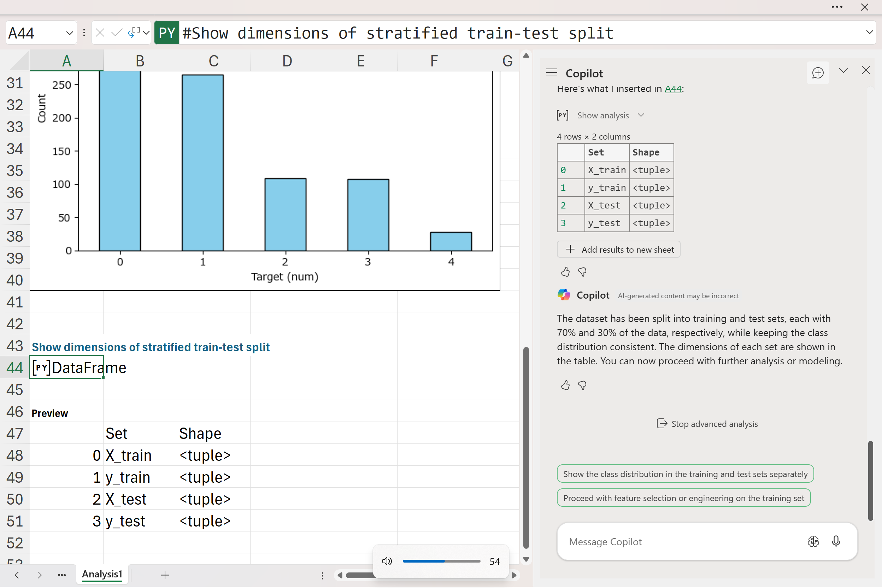The width and height of the screenshot is (882, 588).
Task: Click the cancel X icon in formula bar
Action: pos(100,33)
